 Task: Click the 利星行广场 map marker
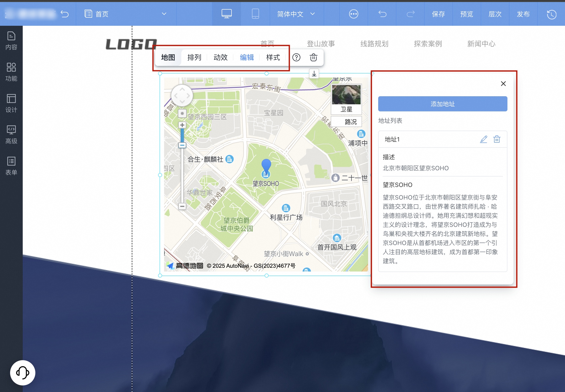pos(286,208)
